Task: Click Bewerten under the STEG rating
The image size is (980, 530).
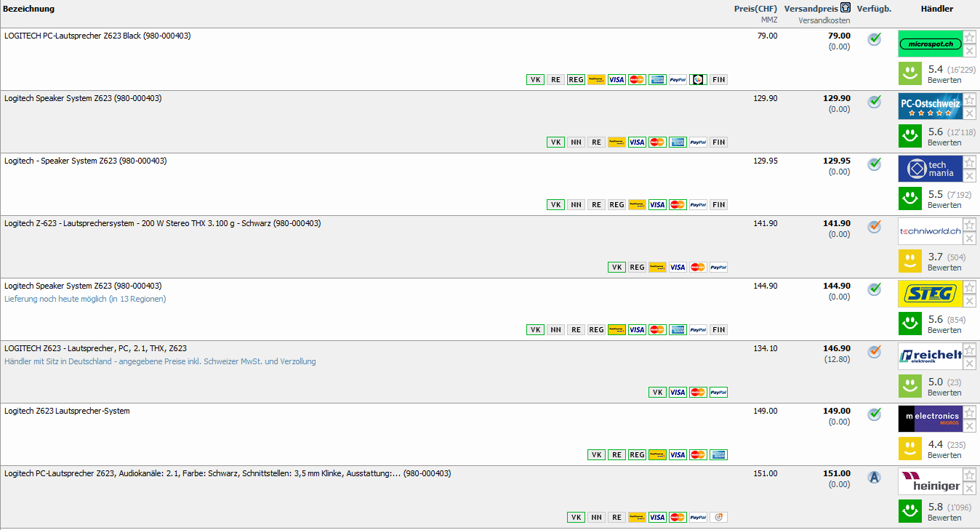Action: [x=944, y=330]
